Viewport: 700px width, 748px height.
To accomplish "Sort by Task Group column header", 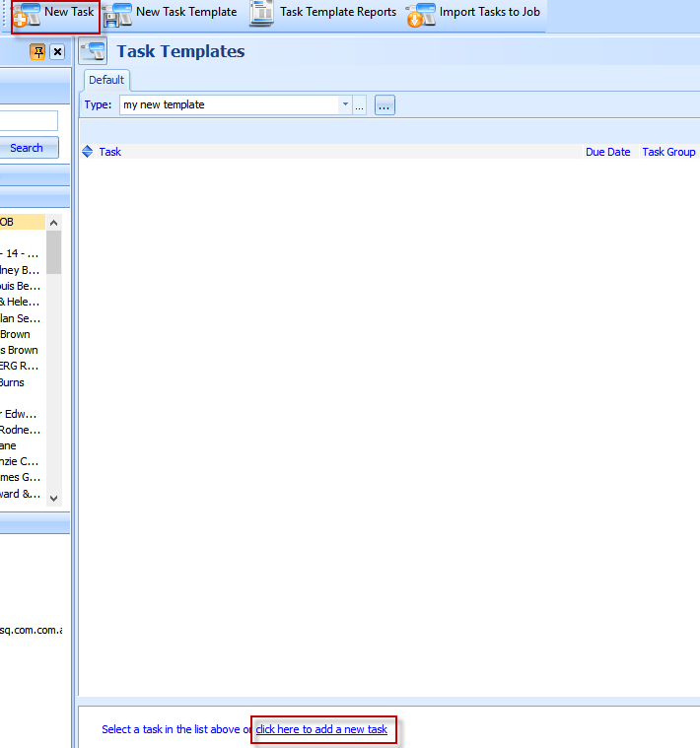I will (x=668, y=152).
